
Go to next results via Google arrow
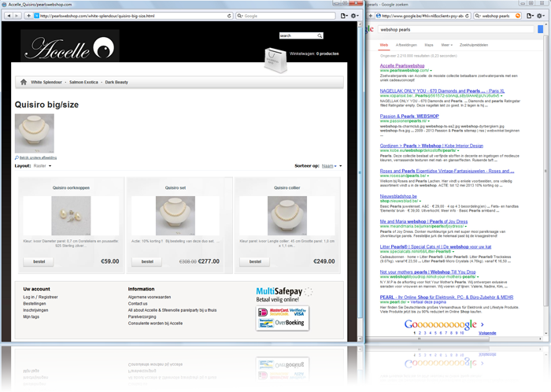click(482, 324)
